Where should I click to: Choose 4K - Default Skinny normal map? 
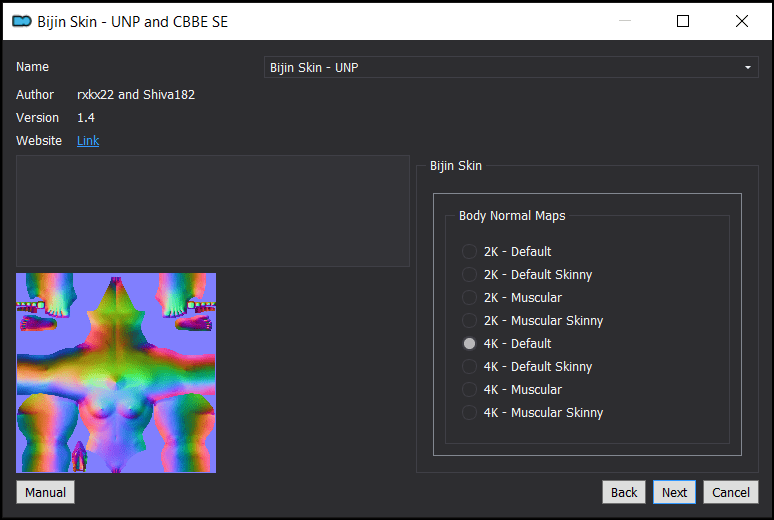pyautogui.click(x=527, y=366)
